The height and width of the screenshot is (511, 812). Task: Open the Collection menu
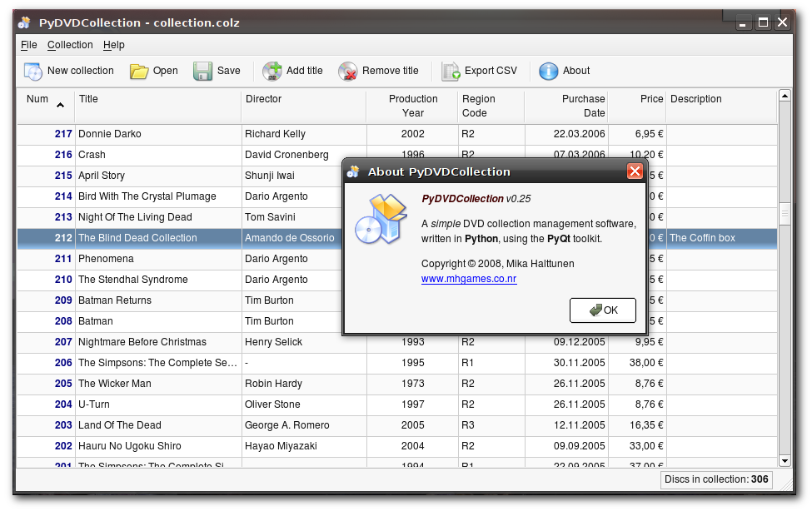[x=70, y=45]
